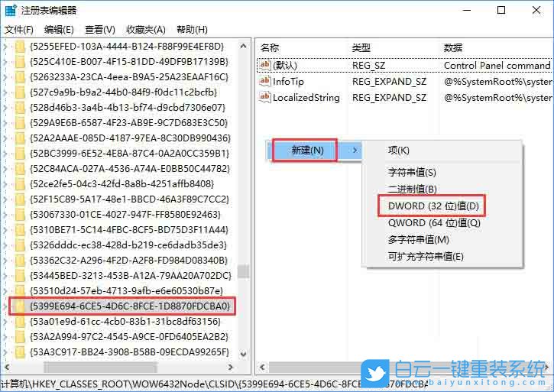
Task: Click folder icon of {5399E694-6CE5-4D6C-8FCE-1D8870FDCBA0}
Action: [20, 306]
